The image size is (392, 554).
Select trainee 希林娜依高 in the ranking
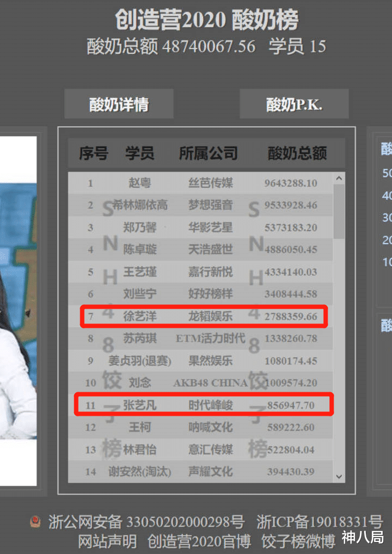140,205
